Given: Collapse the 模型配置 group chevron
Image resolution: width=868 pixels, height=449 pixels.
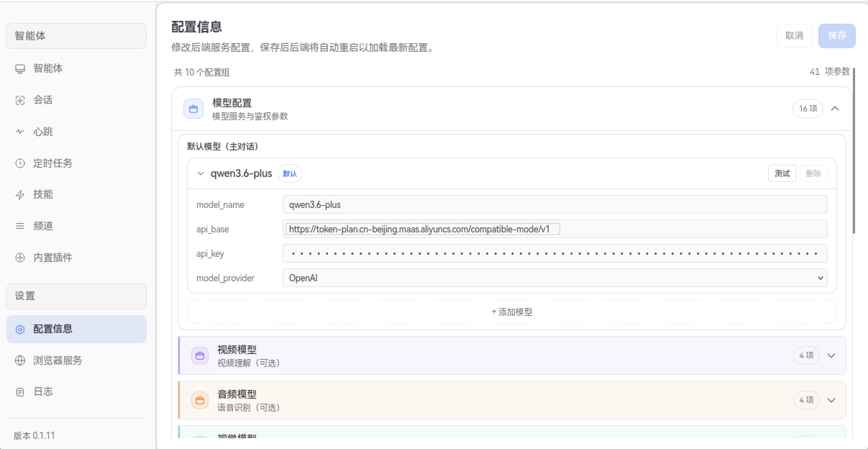Looking at the screenshot, I should pos(835,109).
